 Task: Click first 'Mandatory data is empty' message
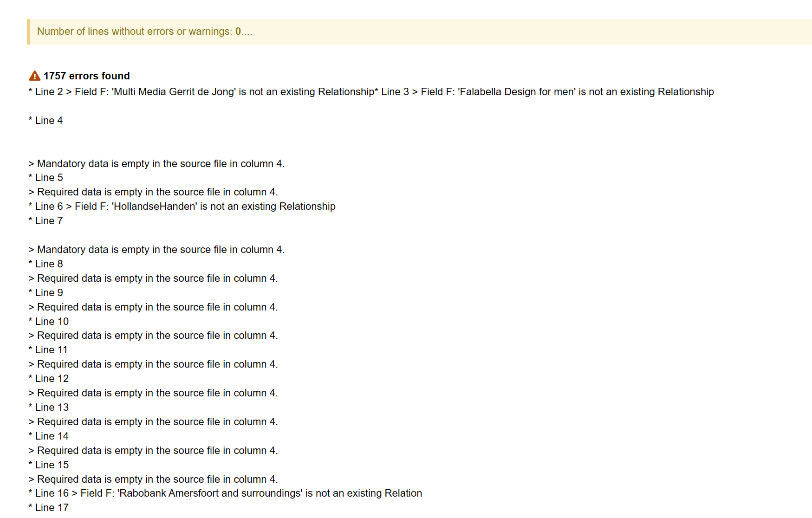click(156, 164)
